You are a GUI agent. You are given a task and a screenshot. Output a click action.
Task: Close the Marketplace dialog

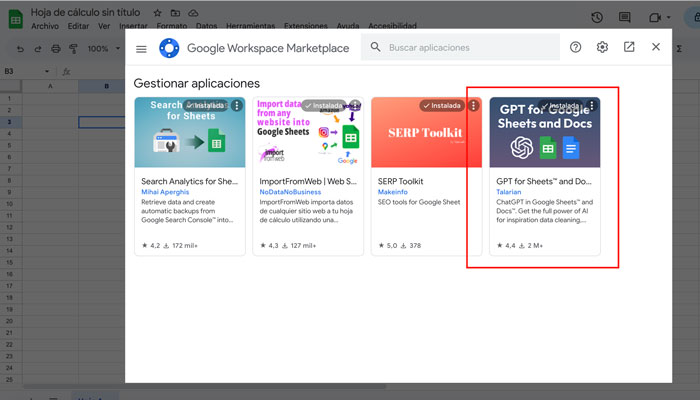(656, 47)
